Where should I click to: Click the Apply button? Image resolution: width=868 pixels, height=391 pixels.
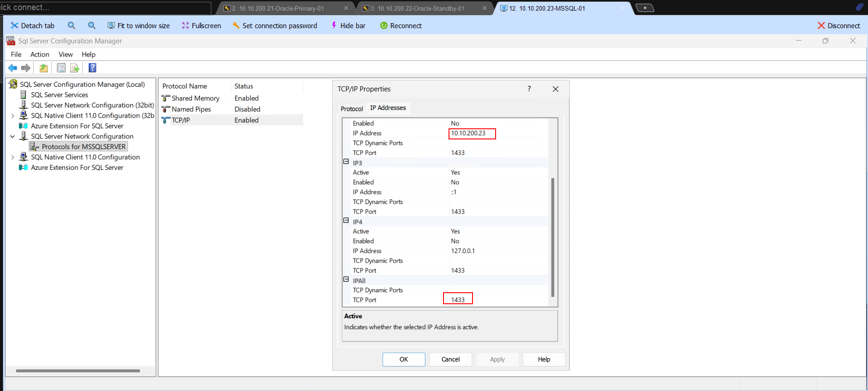[497, 360]
